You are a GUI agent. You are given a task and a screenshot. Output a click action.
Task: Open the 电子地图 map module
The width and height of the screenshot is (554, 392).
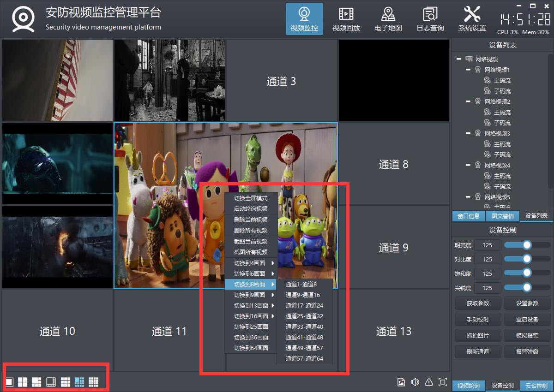388,19
